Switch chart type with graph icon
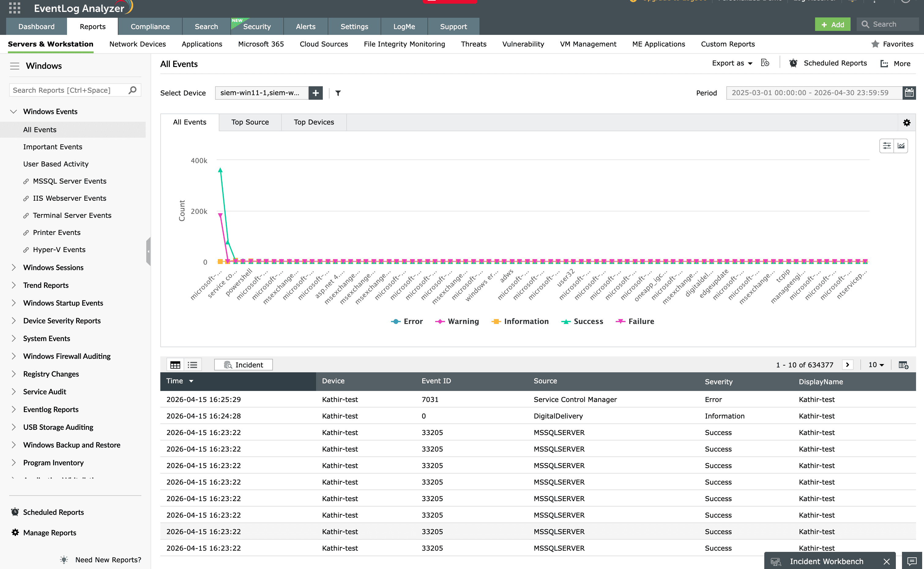Viewport: 924px width, 569px height. click(901, 146)
